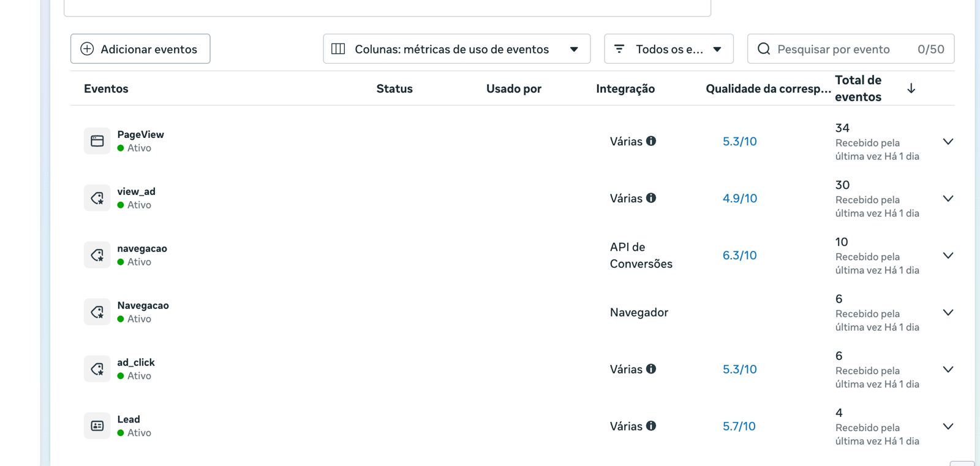The image size is (980, 466).
Task: Click the Eventos column header
Action: coord(106,89)
